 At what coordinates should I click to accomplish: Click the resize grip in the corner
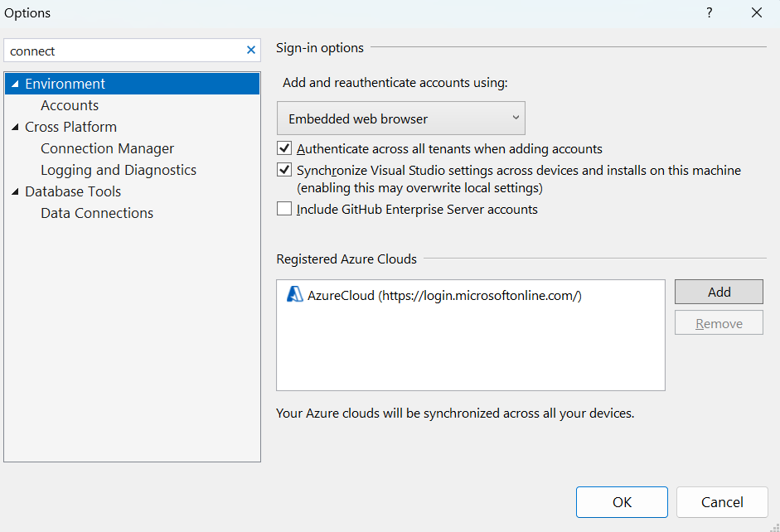(x=773, y=526)
